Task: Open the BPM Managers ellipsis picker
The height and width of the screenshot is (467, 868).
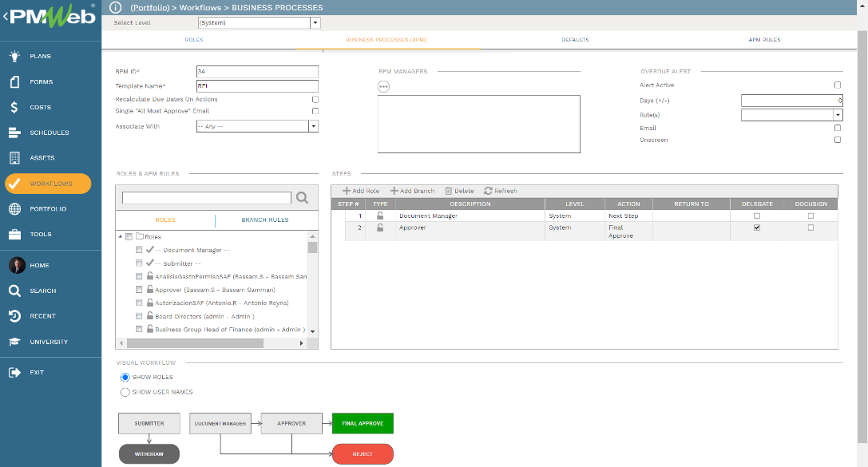Action: (383, 86)
